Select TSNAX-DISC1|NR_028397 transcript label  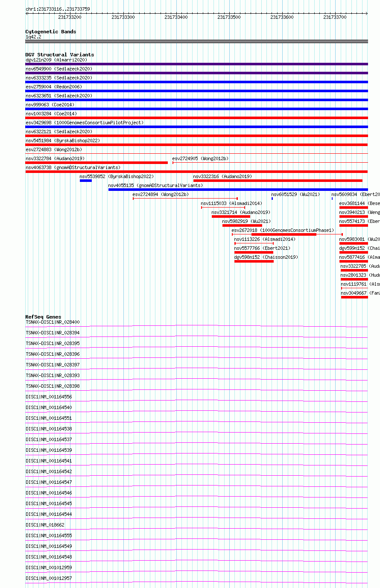(x=53, y=365)
